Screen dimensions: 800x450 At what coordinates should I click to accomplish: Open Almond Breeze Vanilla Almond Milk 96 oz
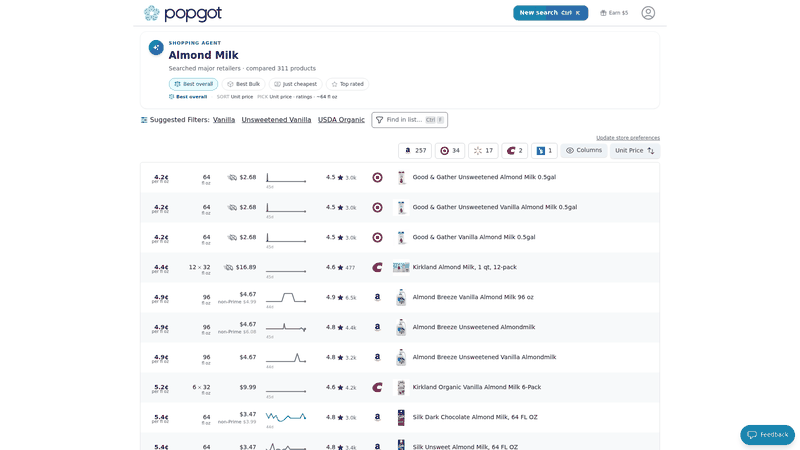(473, 297)
